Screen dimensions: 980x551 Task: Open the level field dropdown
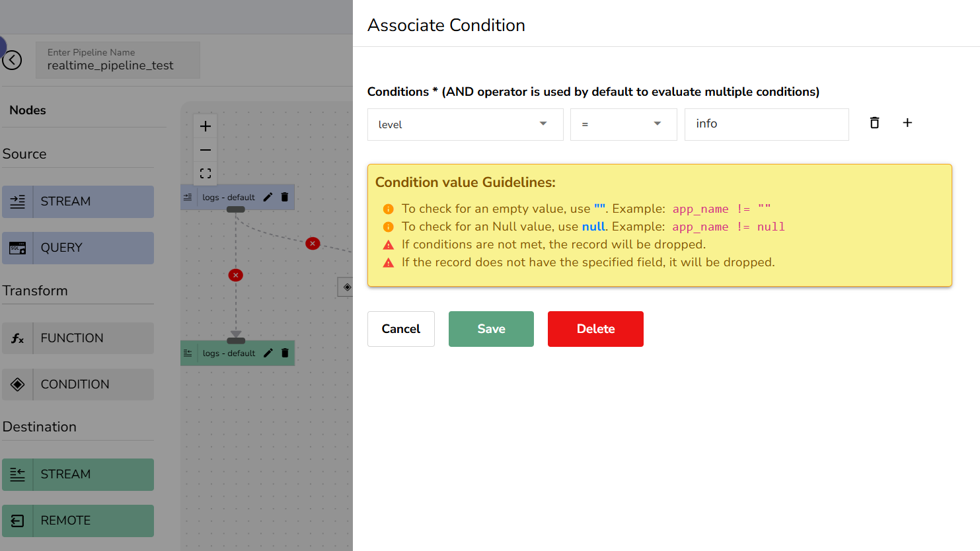(465, 124)
